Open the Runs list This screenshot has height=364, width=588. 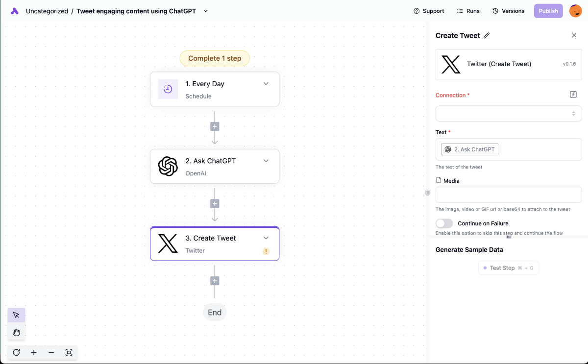click(468, 11)
